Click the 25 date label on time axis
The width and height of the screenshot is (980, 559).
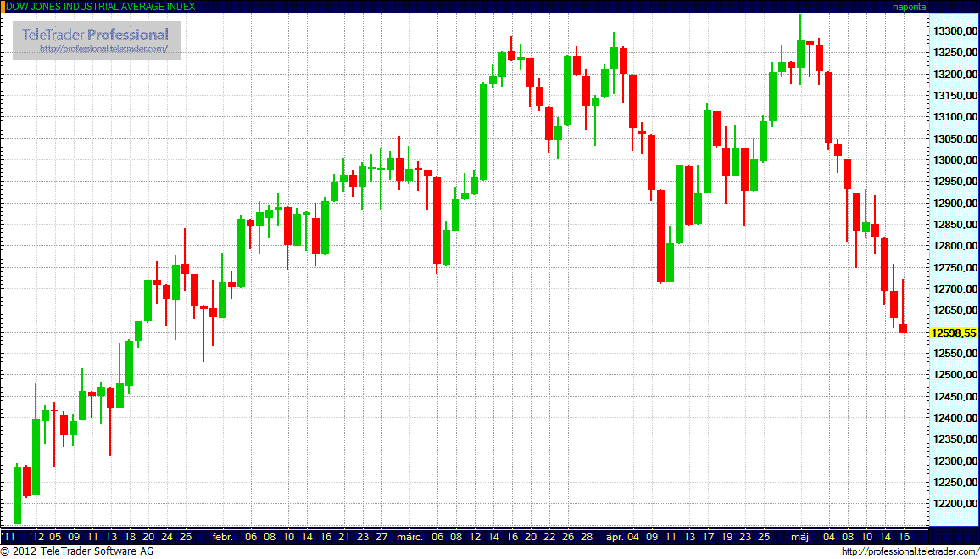(763, 537)
